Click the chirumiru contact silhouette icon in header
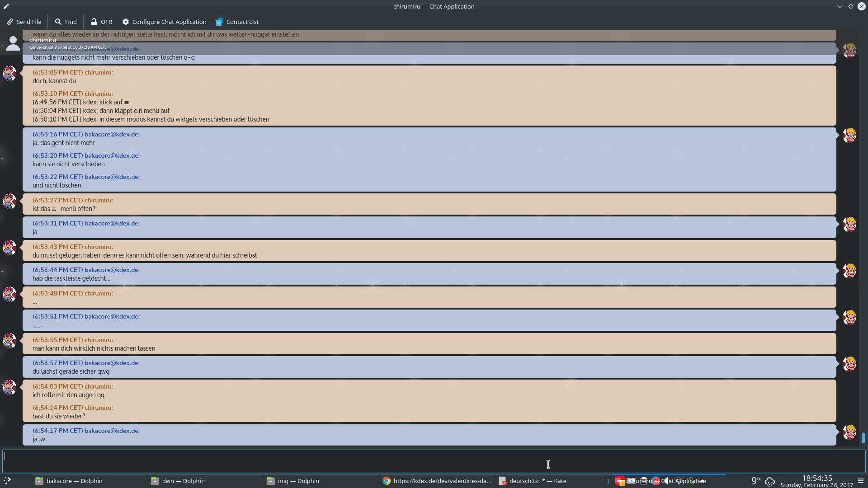This screenshot has width=868, height=488. (13, 43)
